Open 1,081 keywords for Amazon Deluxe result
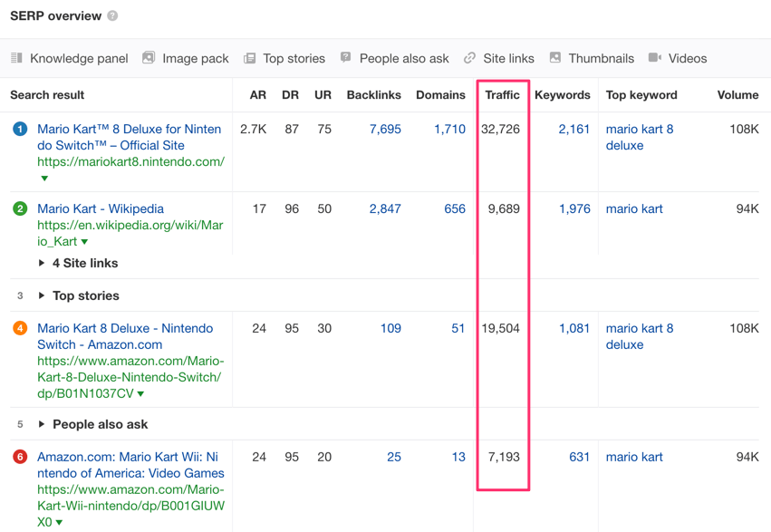The image size is (771, 532). point(574,328)
